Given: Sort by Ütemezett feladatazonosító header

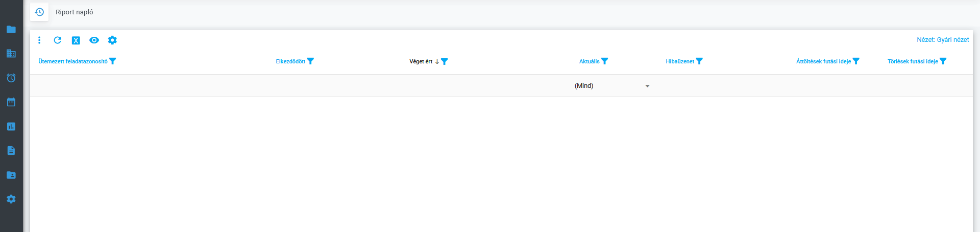Looking at the screenshot, I should click(x=73, y=61).
